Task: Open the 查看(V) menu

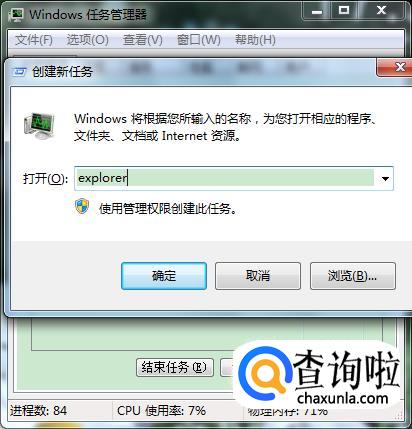Action: (x=143, y=40)
